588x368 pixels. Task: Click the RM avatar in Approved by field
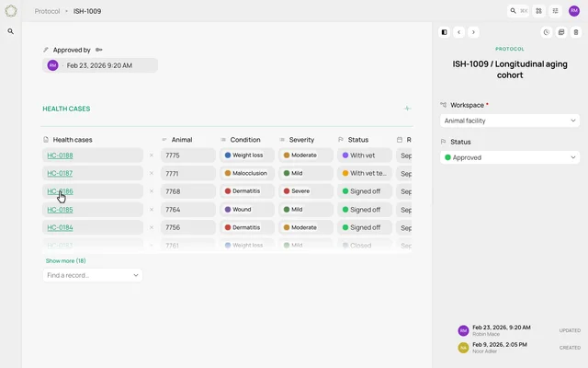(x=53, y=65)
